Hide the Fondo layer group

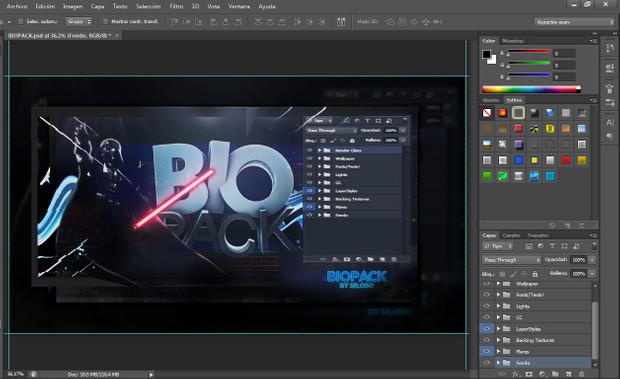(486, 362)
